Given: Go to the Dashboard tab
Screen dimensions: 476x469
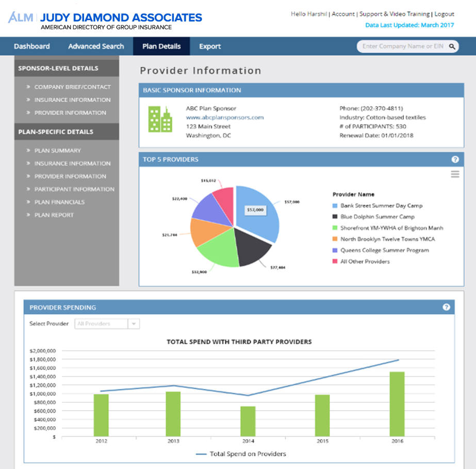Looking at the screenshot, I should tap(32, 46).
